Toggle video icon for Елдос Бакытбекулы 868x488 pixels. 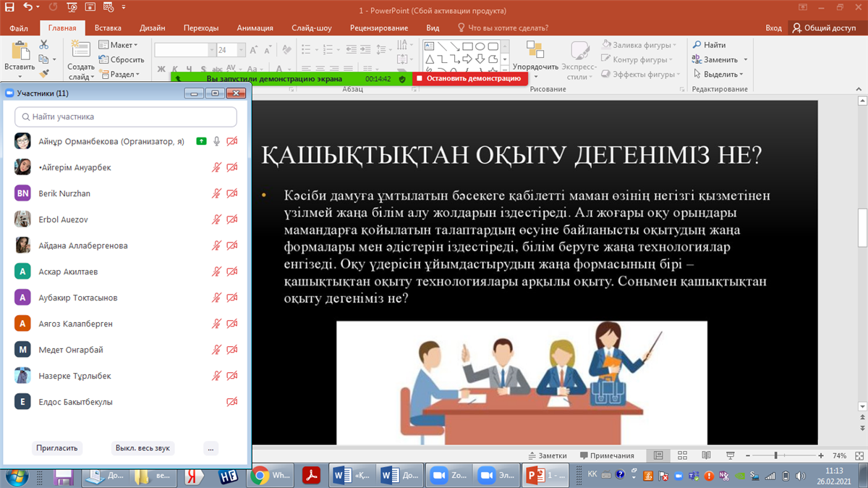click(x=232, y=402)
